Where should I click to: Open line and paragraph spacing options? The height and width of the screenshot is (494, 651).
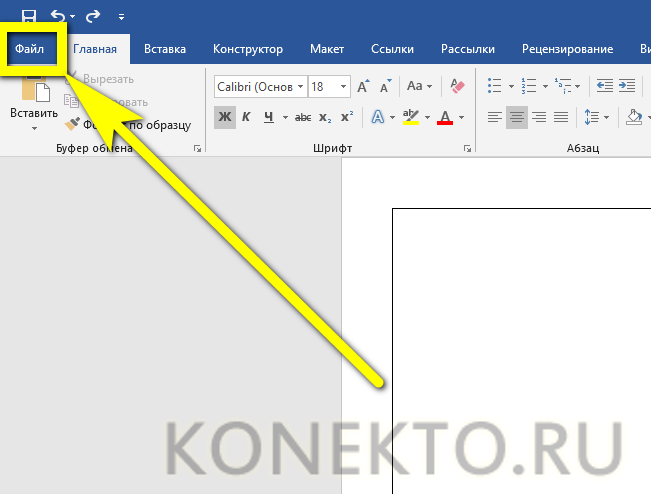[591, 117]
